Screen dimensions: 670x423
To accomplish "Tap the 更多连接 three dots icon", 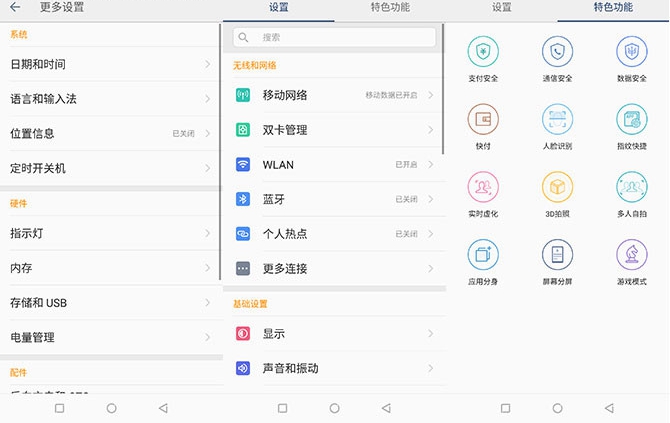I will (x=243, y=268).
